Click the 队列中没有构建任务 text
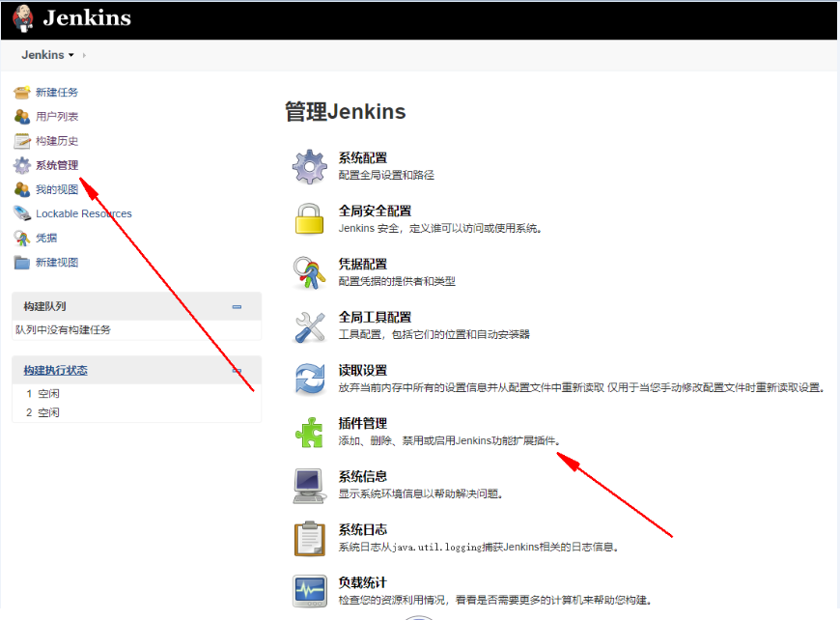 pyautogui.click(x=63, y=329)
